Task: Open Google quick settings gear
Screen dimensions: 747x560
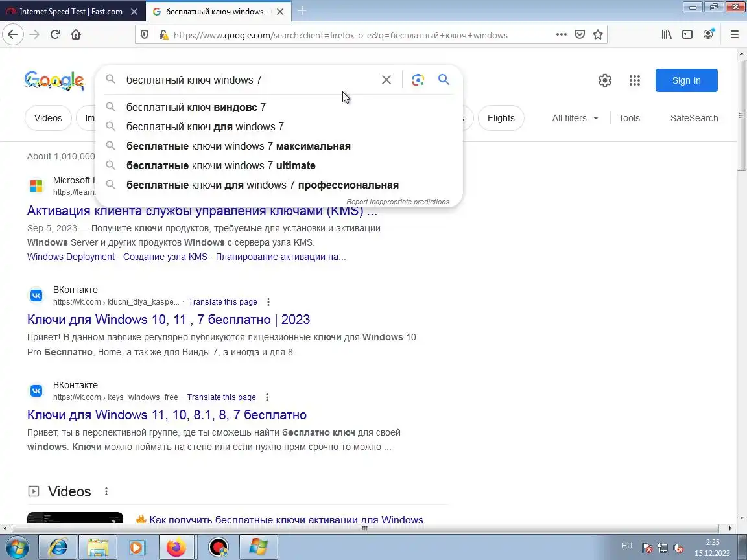Action: tap(605, 80)
